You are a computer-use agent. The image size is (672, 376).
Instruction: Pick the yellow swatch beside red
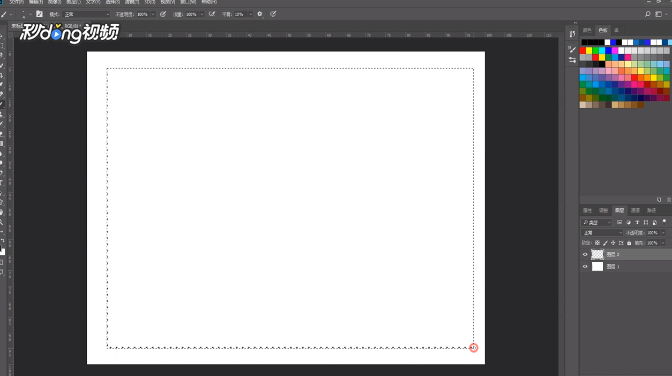(x=589, y=51)
